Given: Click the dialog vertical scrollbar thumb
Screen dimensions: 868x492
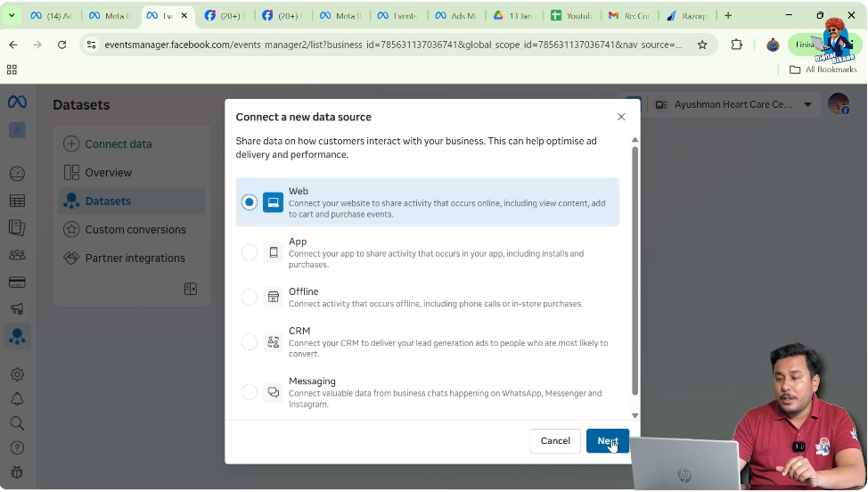Looking at the screenshot, I should coord(635,271).
